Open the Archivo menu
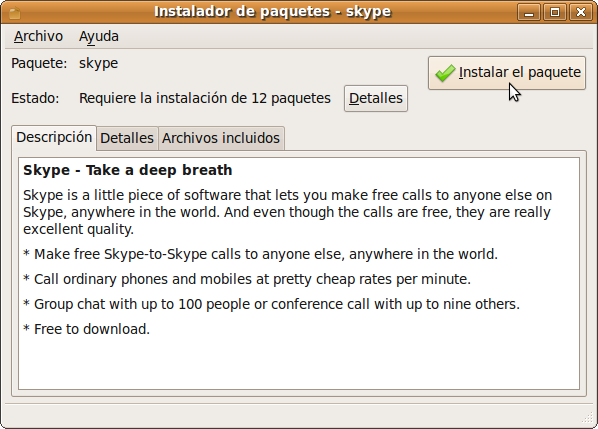 (x=38, y=36)
